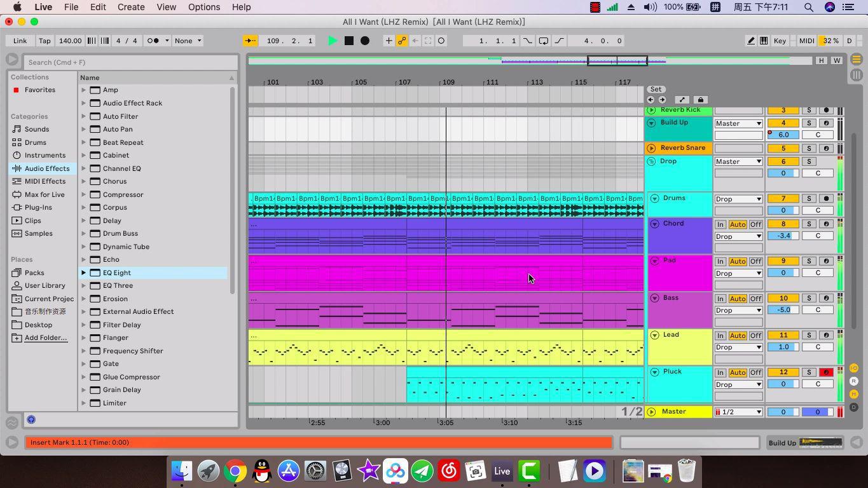
Task: Select Drums category in browser
Action: tap(35, 142)
